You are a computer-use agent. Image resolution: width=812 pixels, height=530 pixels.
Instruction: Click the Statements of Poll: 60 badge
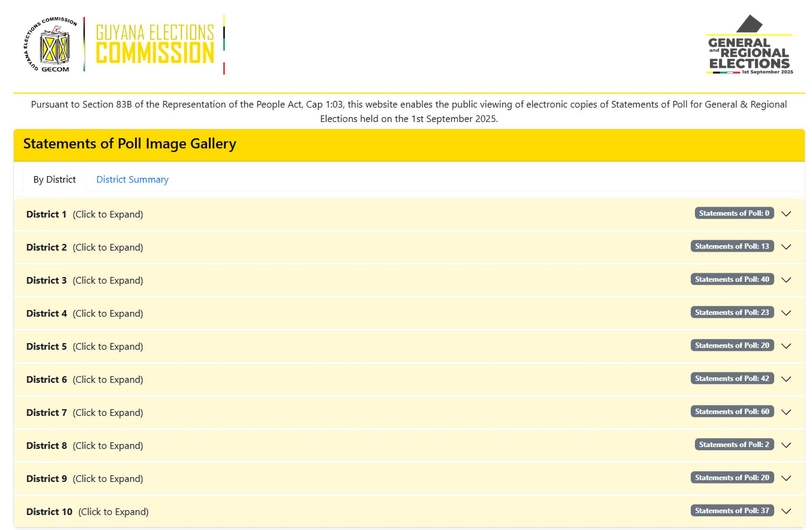coord(732,411)
